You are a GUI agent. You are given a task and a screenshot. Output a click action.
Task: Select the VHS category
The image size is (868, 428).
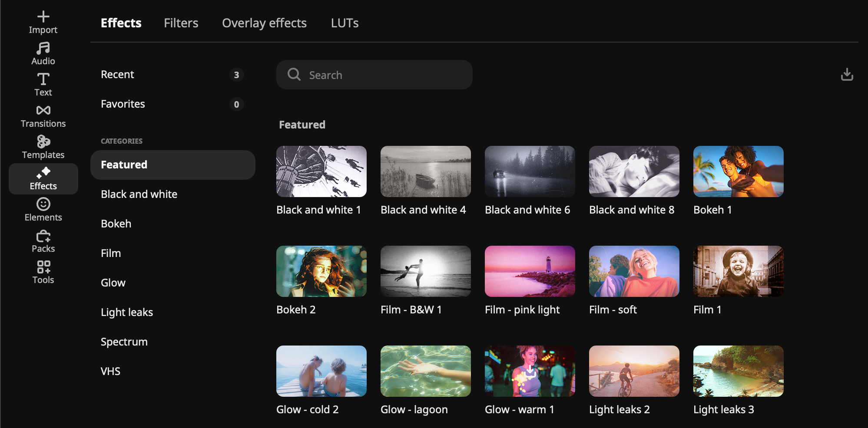click(173, 372)
